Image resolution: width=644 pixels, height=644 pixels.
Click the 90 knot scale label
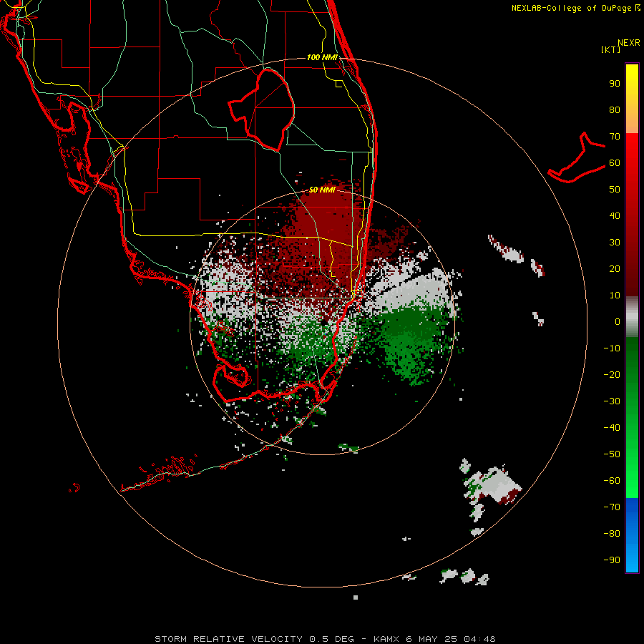615,84
